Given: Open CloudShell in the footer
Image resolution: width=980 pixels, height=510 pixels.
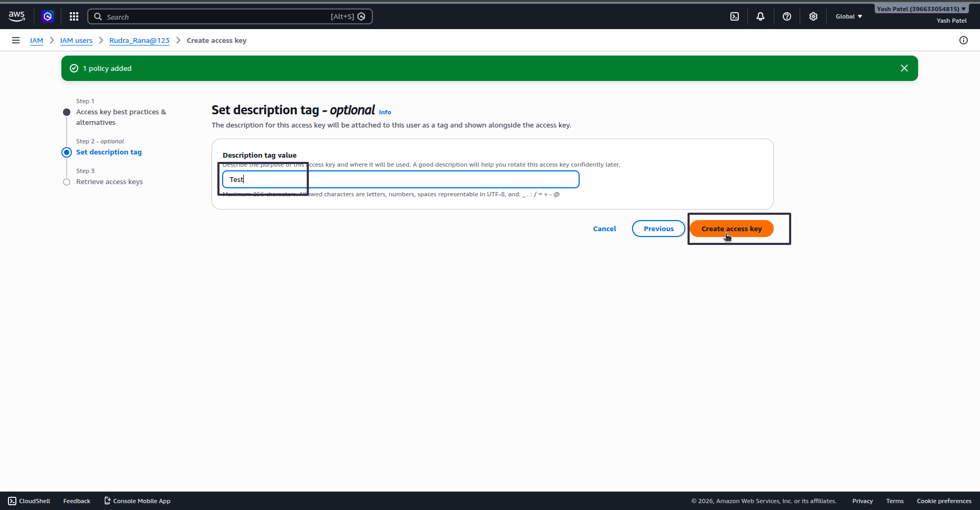Looking at the screenshot, I should [29, 501].
